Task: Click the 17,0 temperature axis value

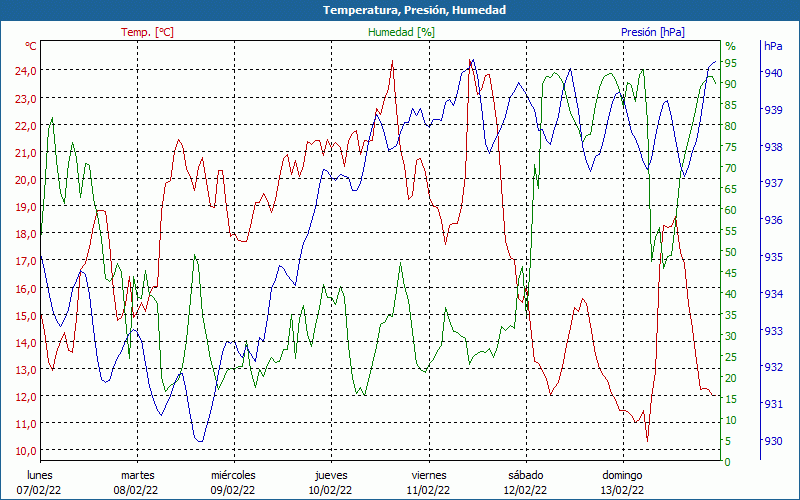Action: [x=25, y=261]
